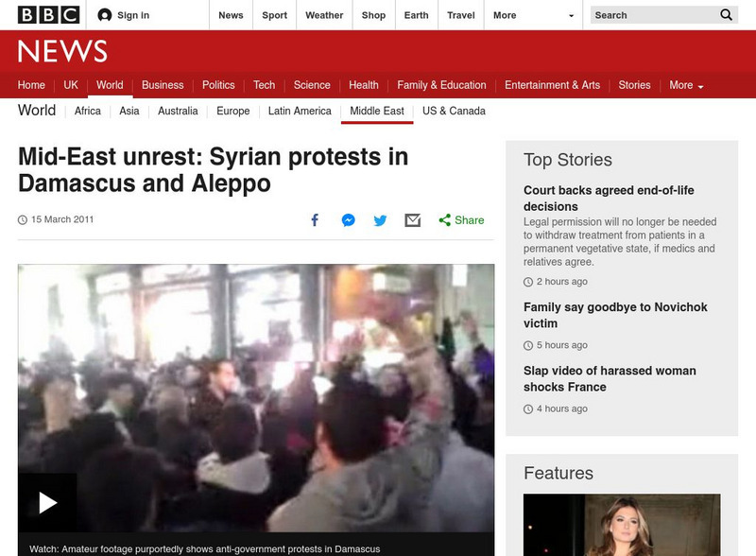Go to the Africa world section

point(88,111)
